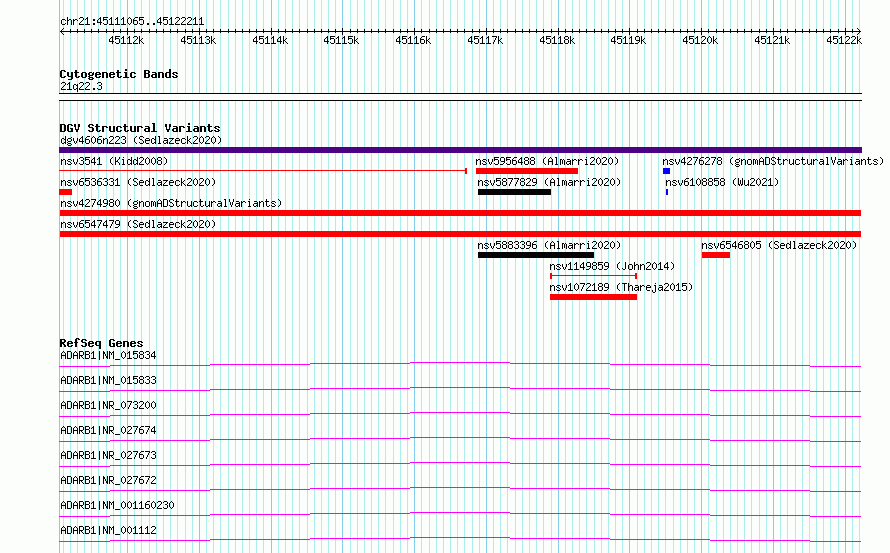The image size is (890, 553).
Task: Click the 45121k ruler position
Action: tap(773, 40)
